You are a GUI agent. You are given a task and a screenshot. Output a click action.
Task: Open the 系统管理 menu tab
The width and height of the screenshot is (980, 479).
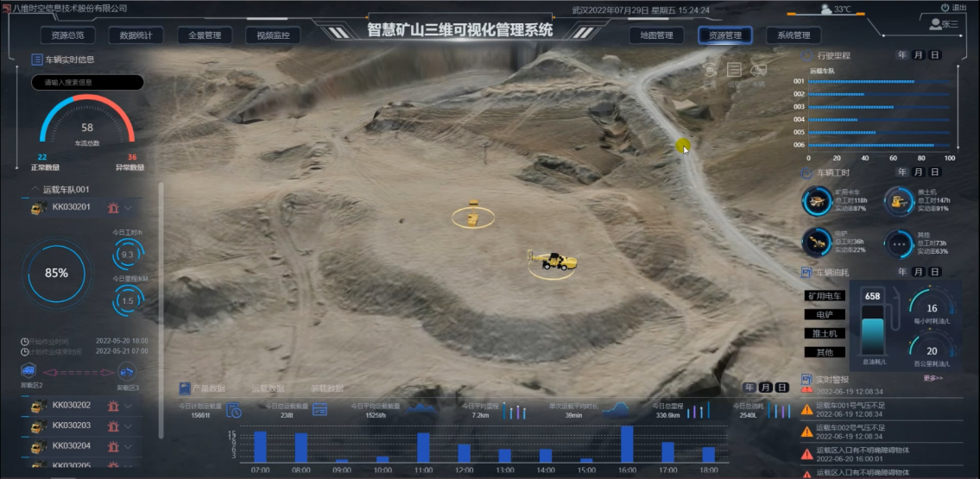(x=793, y=35)
